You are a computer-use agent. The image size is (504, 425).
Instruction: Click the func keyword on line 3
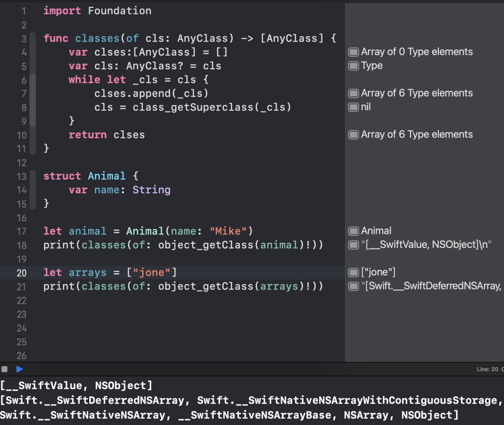[56, 38]
